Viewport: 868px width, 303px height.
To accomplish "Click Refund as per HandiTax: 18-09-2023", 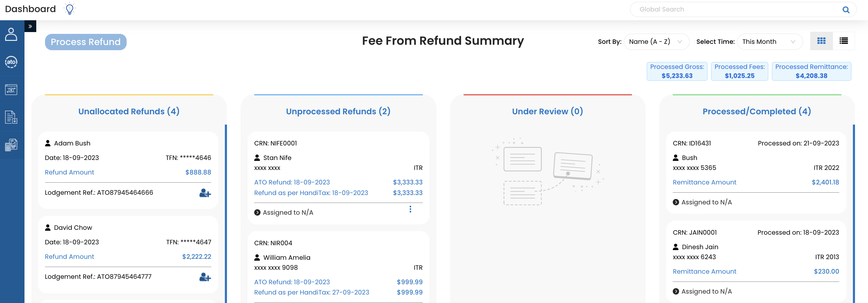I will point(311,193).
